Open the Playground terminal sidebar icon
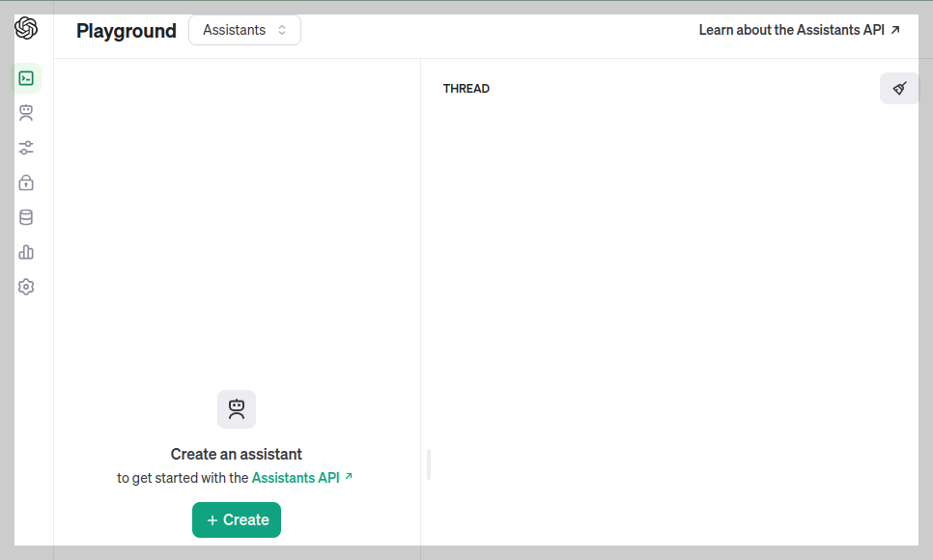The width and height of the screenshot is (933, 560). point(26,78)
